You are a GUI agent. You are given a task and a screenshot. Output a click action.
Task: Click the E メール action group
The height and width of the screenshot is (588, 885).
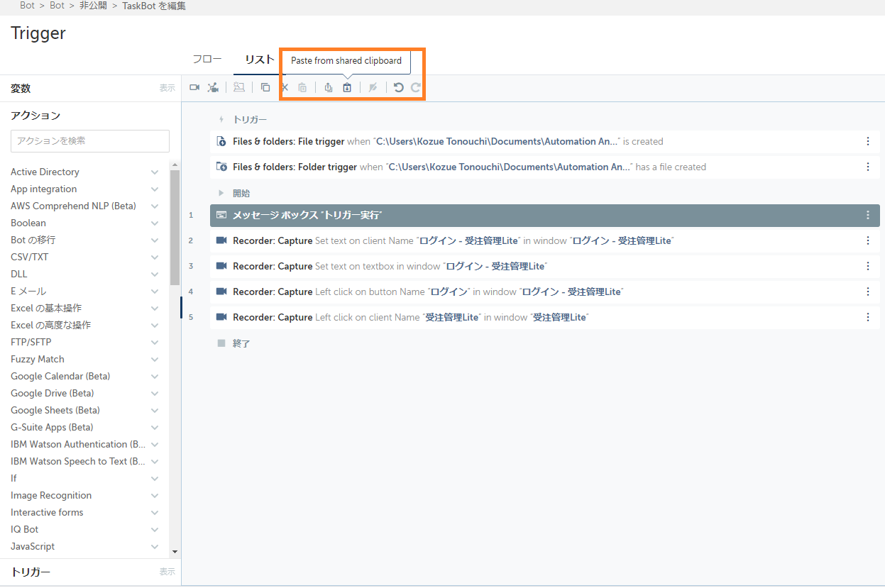point(85,291)
